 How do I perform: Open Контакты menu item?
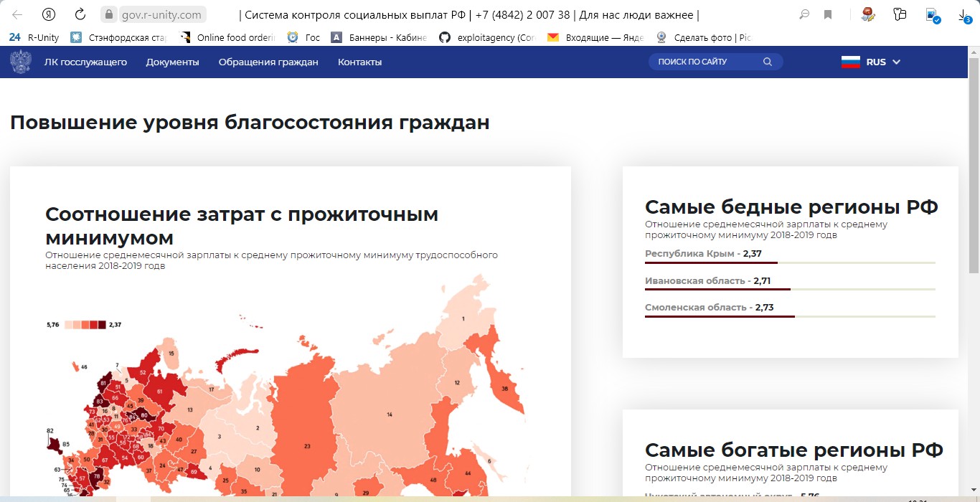tap(359, 62)
